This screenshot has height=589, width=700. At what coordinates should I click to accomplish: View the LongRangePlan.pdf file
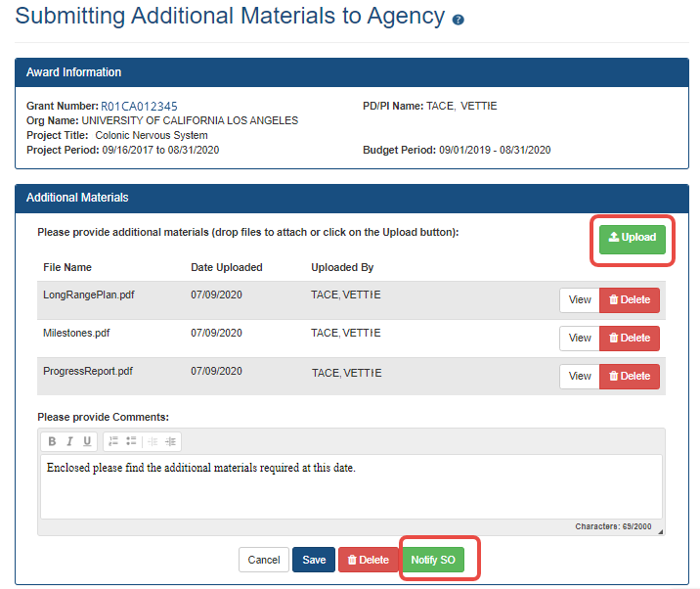(580, 299)
